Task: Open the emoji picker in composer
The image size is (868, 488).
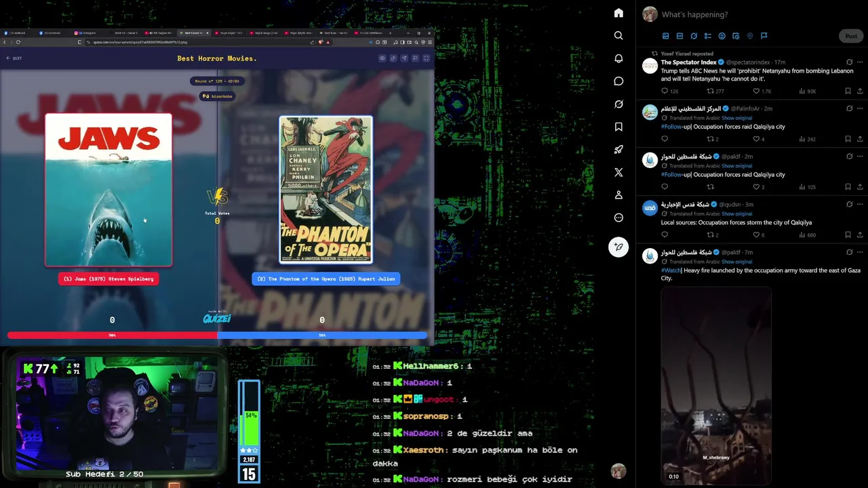Action: pos(722,36)
